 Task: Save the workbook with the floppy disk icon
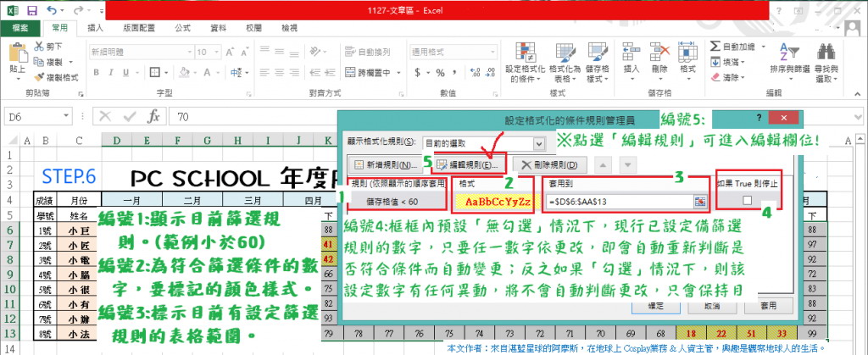point(32,10)
